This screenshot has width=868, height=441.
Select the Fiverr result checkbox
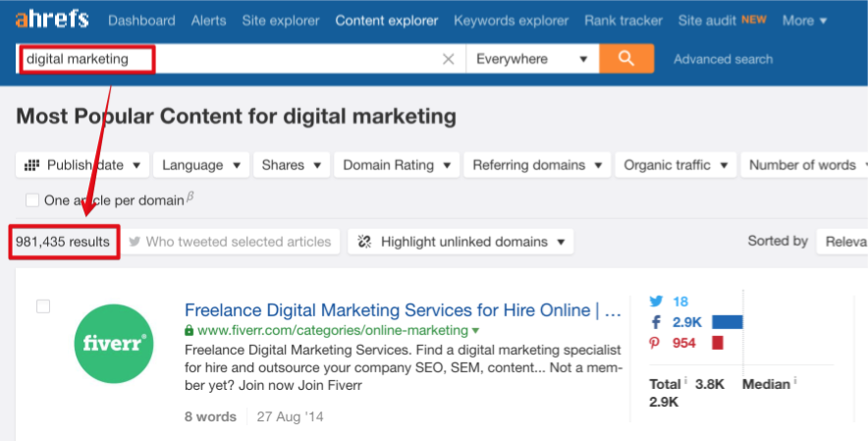(43, 306)
